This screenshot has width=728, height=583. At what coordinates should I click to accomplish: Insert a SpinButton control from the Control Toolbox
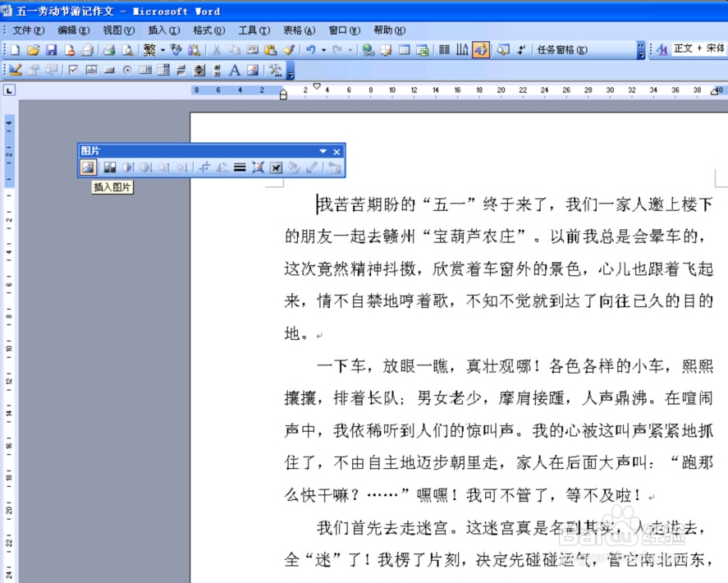199,71
